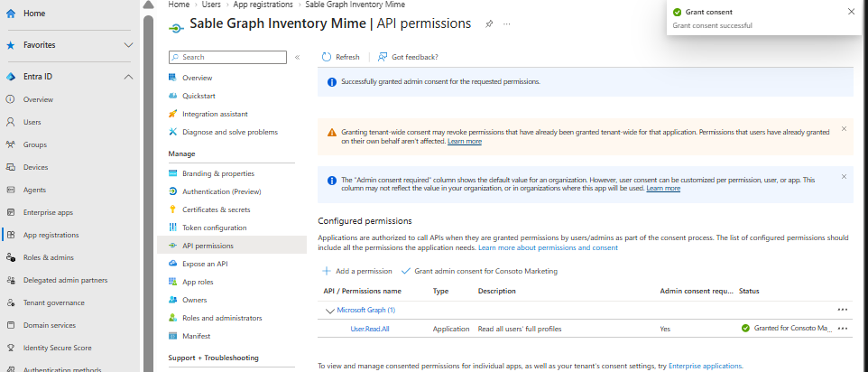Viewport: 868px width, 372px height.
Task: Click the Devices icon in sidebar
Action: [x=11, y=167]
